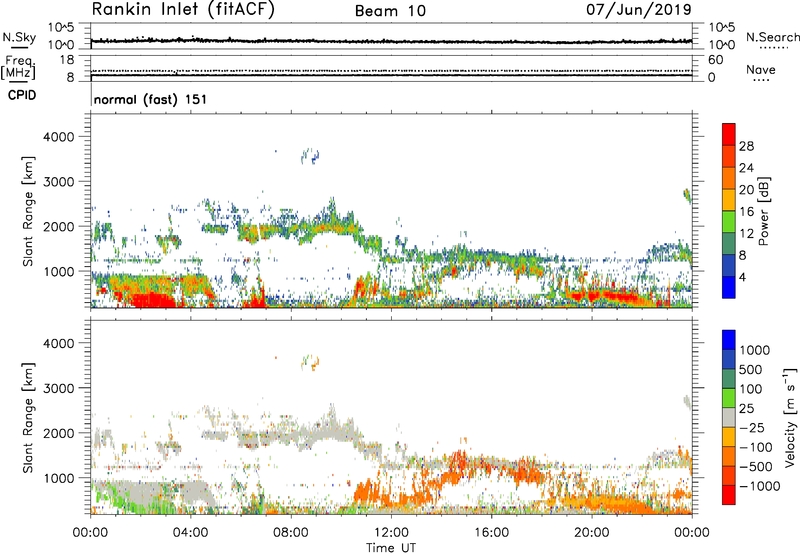
Task: Click the 'N.Sky' axis label
Action: tap(19, 37)
